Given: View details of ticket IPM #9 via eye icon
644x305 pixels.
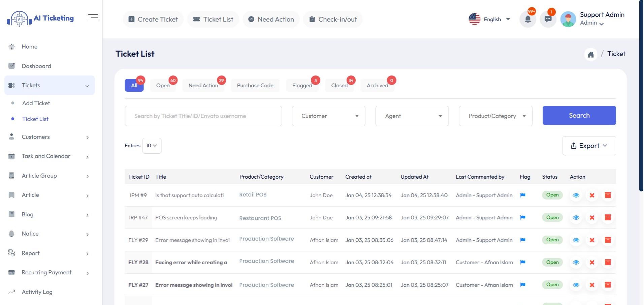Looking at the screenshot, I should click(x=576, y=195).
